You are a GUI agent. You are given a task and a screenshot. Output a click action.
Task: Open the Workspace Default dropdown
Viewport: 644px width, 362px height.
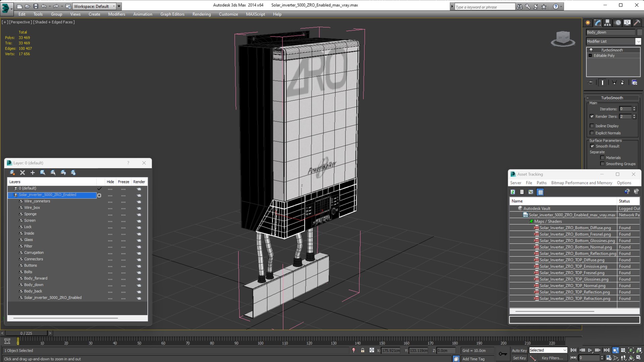tap(114, 6)
